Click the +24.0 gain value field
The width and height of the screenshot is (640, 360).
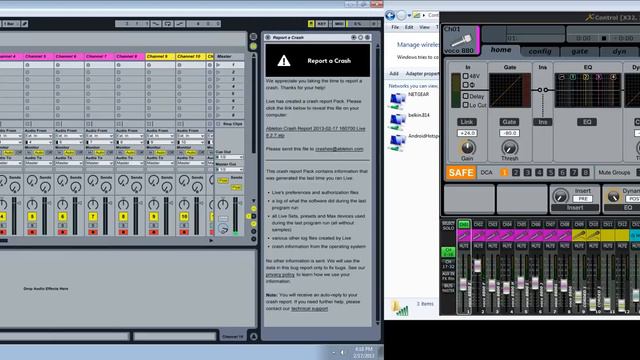click(467, 133)
